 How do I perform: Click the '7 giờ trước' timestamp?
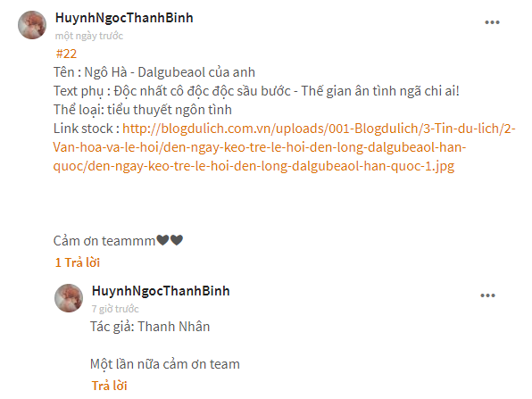pos(115,309)
